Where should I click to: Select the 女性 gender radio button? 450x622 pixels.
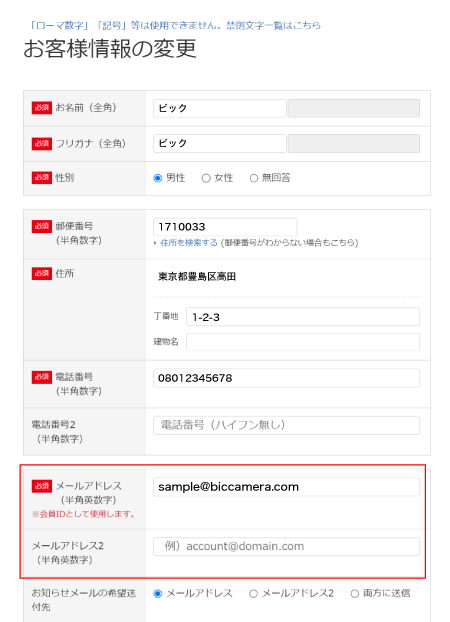[206, 178]
